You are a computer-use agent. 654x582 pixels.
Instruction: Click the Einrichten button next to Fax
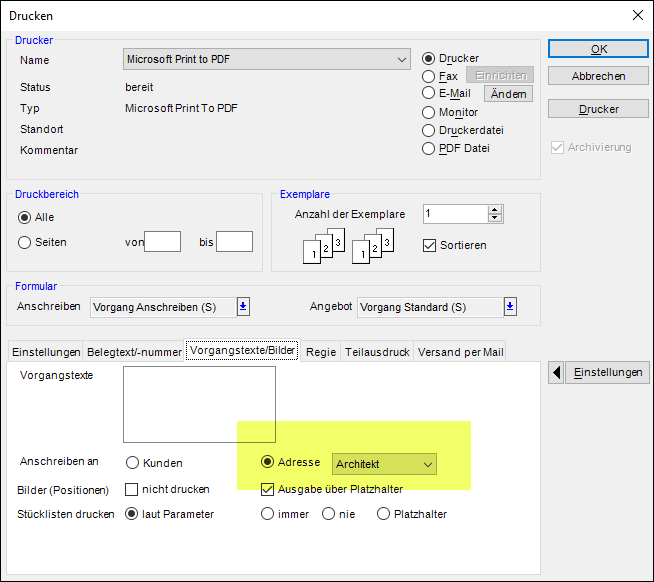(500, 75)
